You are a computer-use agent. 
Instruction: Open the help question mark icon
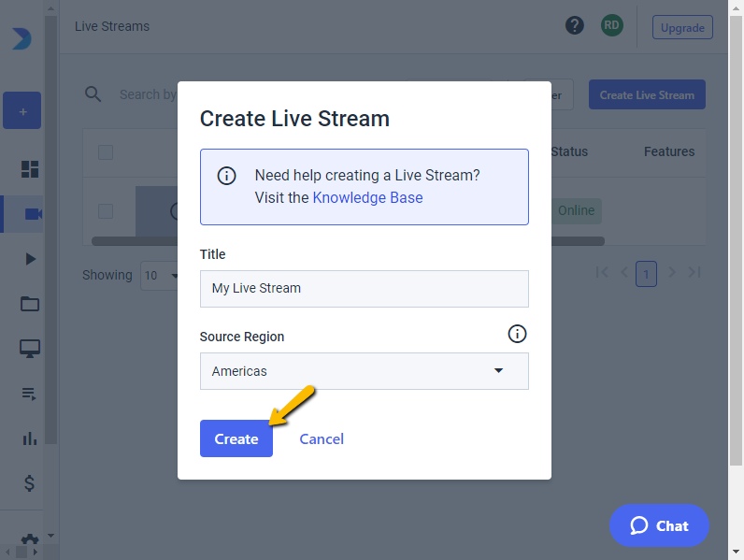coord(575,25)
